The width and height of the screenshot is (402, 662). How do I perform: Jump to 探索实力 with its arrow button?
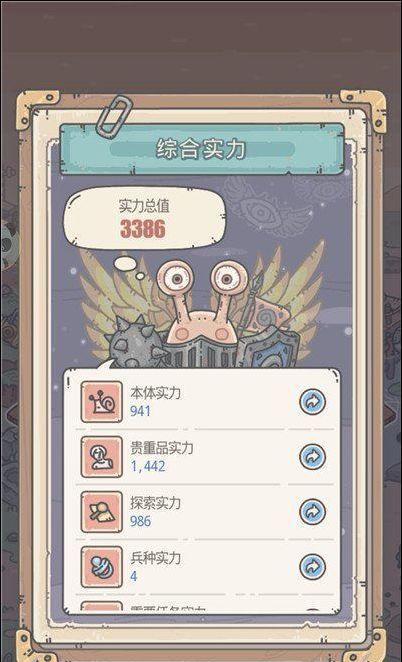[x=312, y=512]
